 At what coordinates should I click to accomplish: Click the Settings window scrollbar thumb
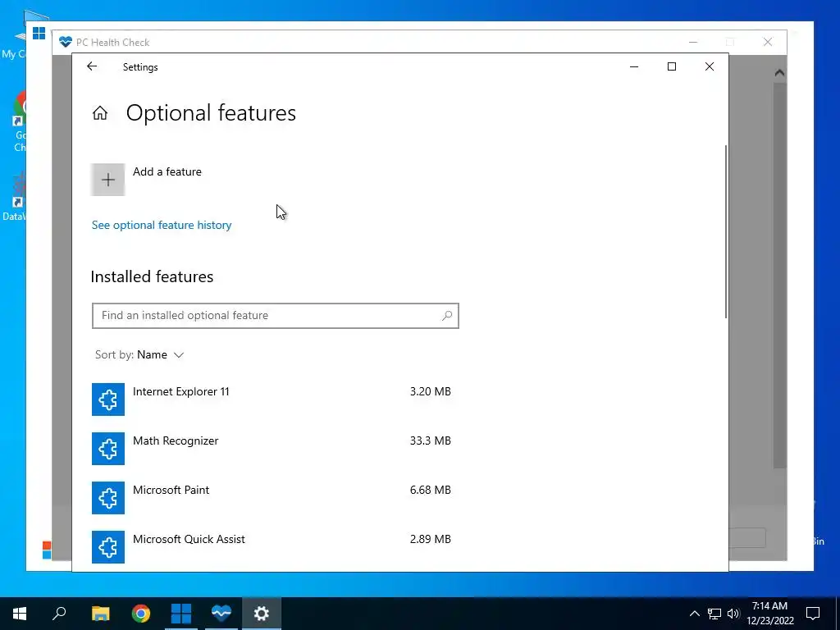tap(726, 231)
